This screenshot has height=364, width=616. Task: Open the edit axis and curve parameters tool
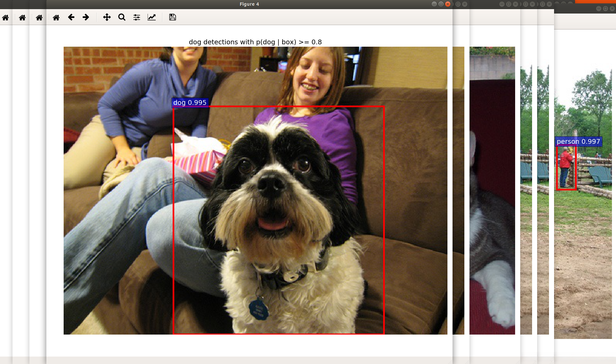(152, 17)
